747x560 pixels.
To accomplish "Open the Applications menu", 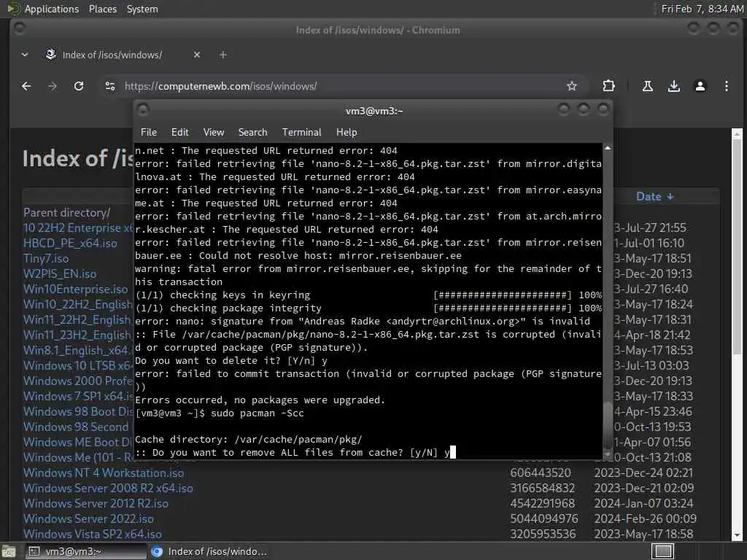I will [x=52, y=9].
